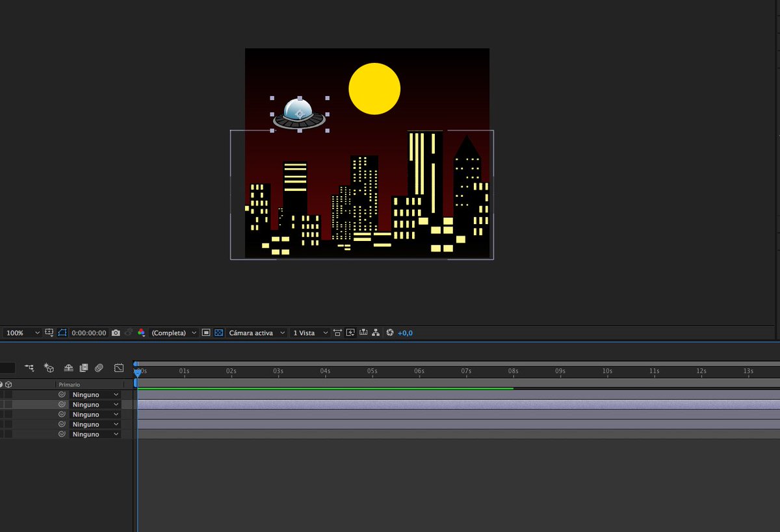Viewport: 780px width, 532px height.
Task: Open the show channel and color management icon
Action: 141,333
